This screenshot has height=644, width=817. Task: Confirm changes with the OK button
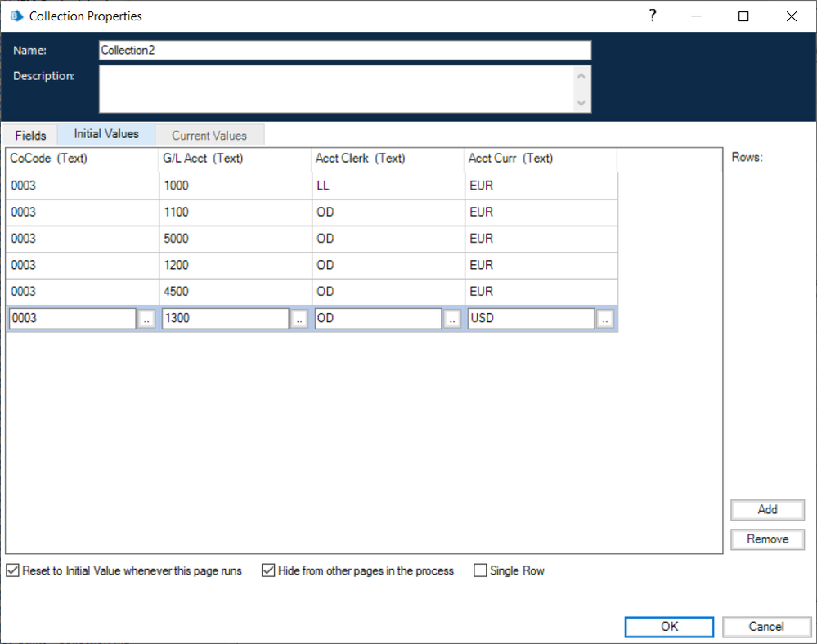click(x=670, y=627)
